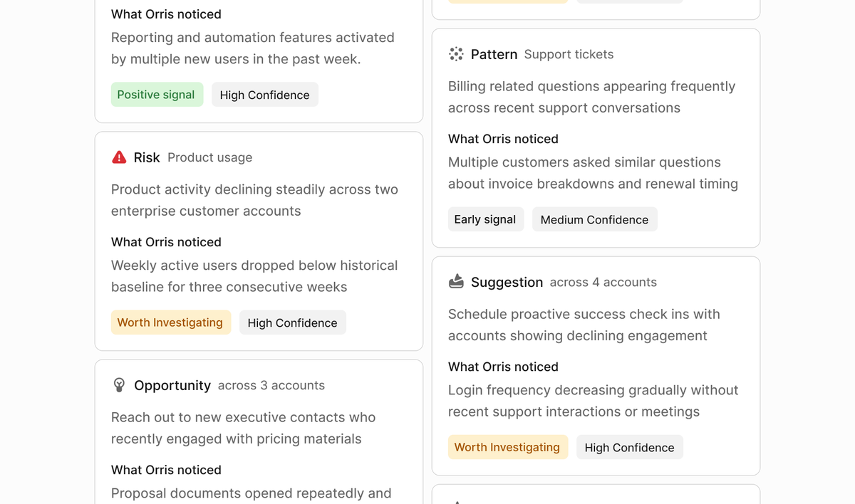The image size is (855, 504).
Task: Click the Pattern dots icon
Action: pyautogui.click(x=456, y=54)
